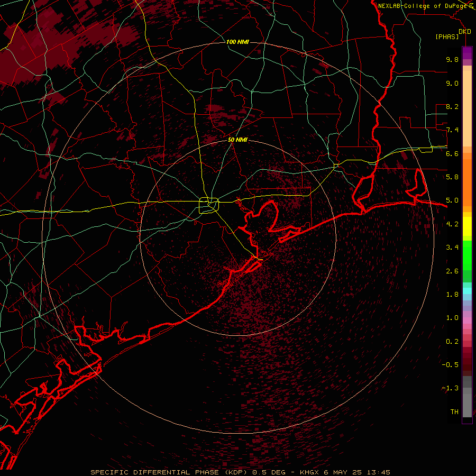Click the 8.2 value on the scale
The width and height of the screenshot is (476, 476).
452,106
